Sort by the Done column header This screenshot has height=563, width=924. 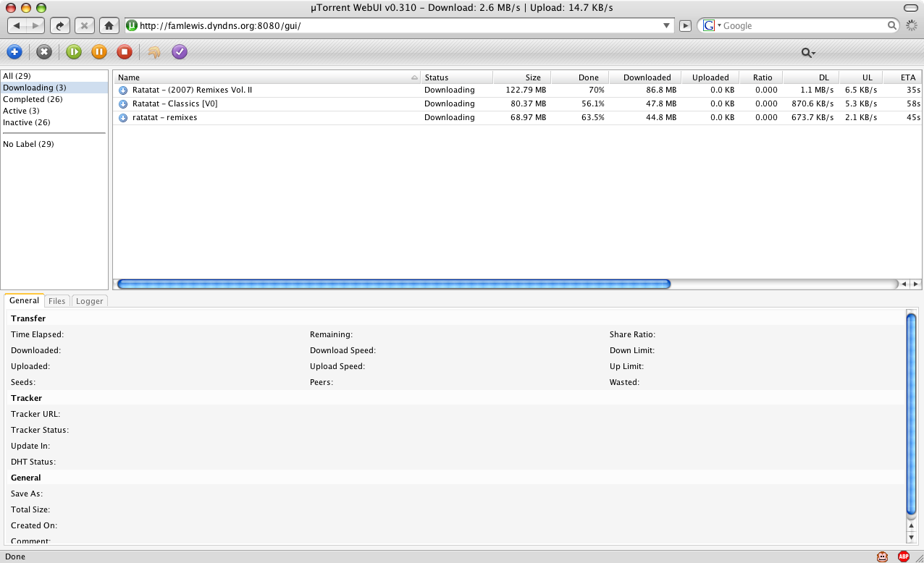(x=580, y=77)
